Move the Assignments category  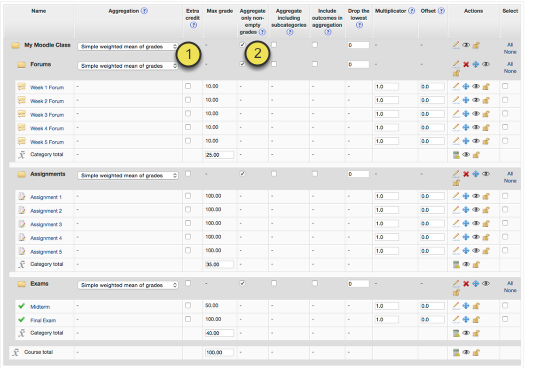pos(476,174)
